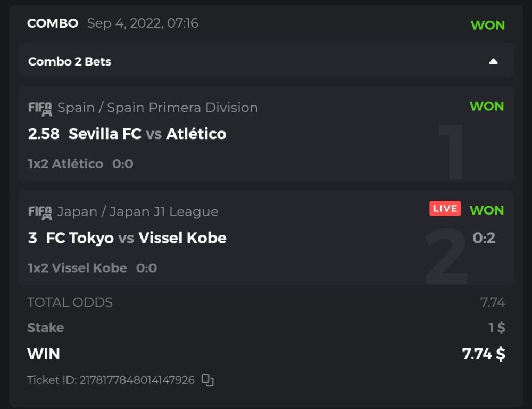
Task: Open Sevilla FC vs Atlético match
Action: [x=147, y=134]
